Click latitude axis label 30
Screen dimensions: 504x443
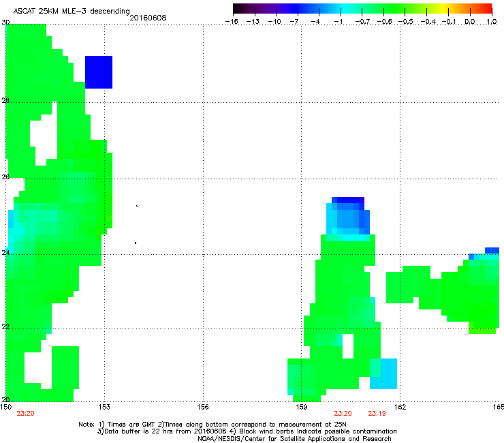tap(5, 22)
